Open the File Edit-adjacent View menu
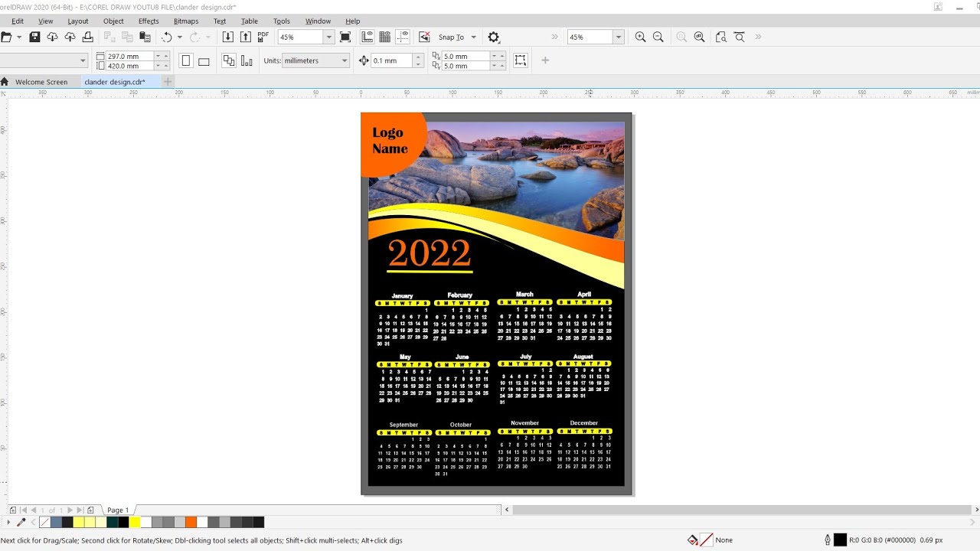Screen dimensions: 980x551 click(46, 21)
